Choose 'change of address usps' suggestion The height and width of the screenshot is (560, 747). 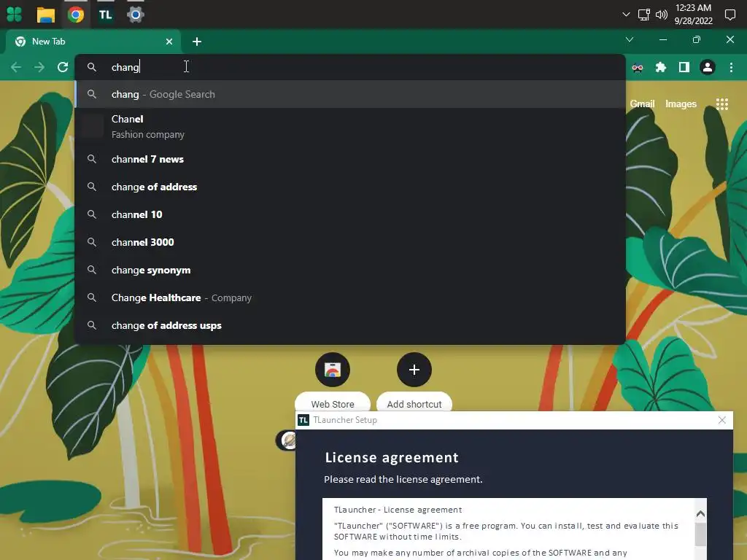350,325
